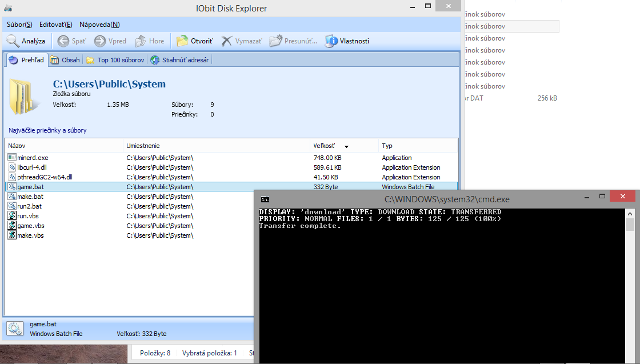Go back with the Späť arrow
Screen dimensions: 640x364
tap(63, 41)
